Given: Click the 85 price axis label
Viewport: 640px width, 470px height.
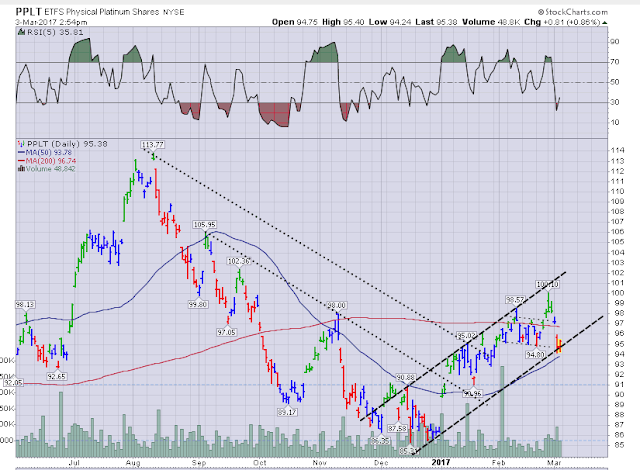Looking at the screenshot, I should 619,445.
